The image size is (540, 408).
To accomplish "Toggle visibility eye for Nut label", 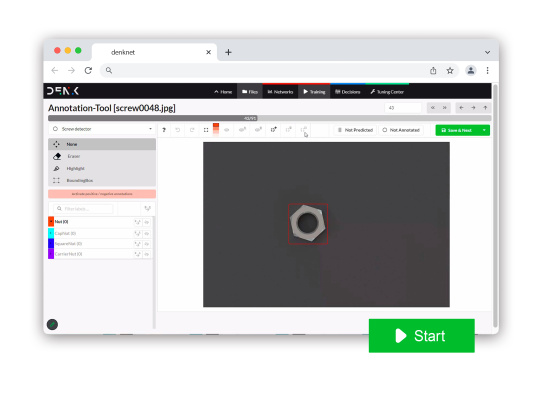I will point(147,222).
